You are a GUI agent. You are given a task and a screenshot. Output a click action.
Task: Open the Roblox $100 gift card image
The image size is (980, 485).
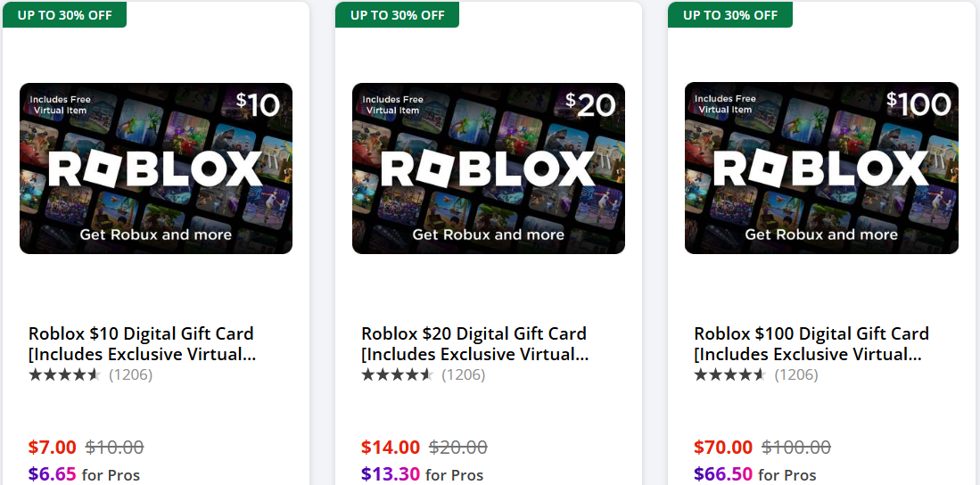(x=822, y=169)
